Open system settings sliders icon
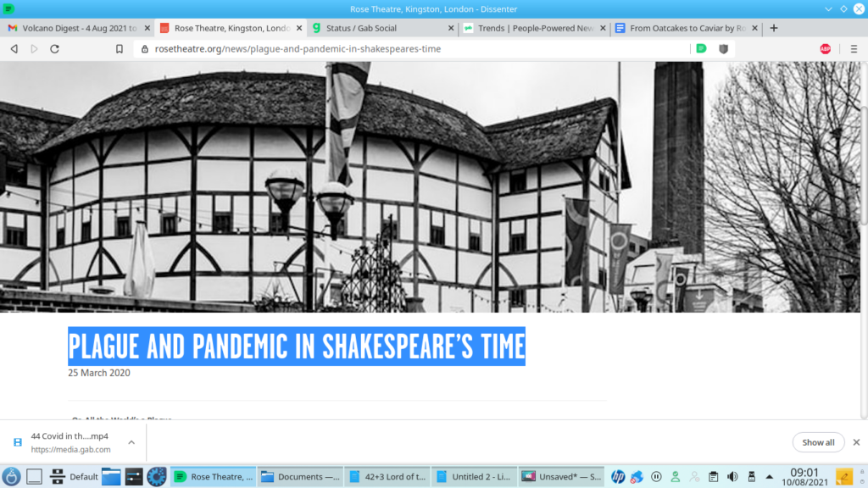 click(134, 476)
